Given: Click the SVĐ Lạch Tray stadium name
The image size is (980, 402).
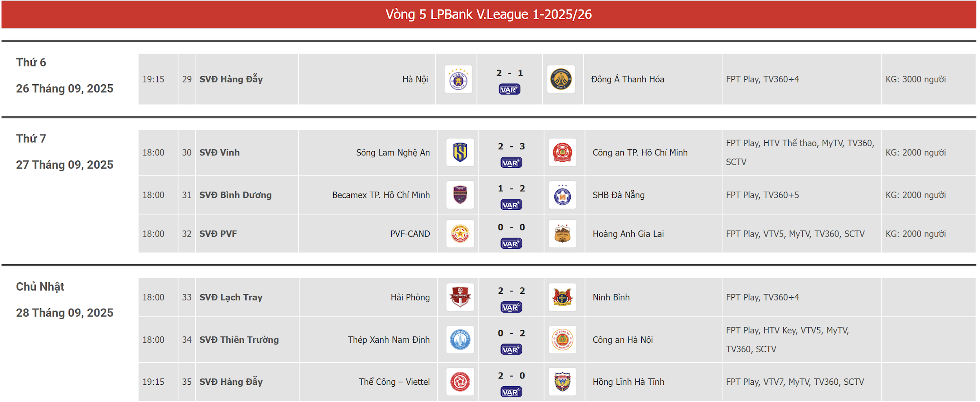Looking at the screenshot, I should click(x=231, y=297).
